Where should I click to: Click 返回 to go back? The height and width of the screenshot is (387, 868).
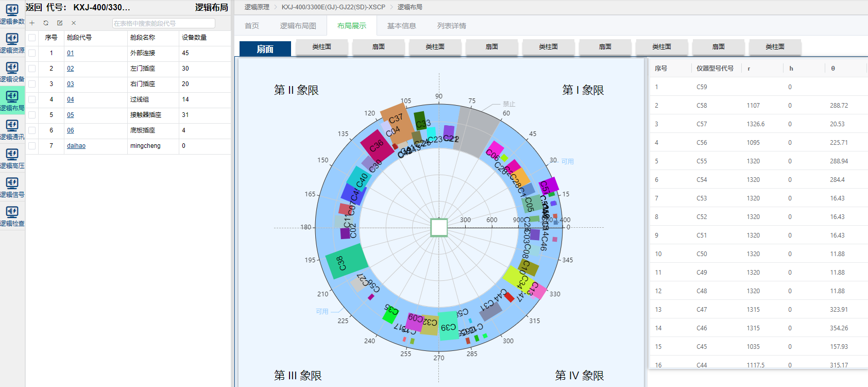click(x=34, y=7)
